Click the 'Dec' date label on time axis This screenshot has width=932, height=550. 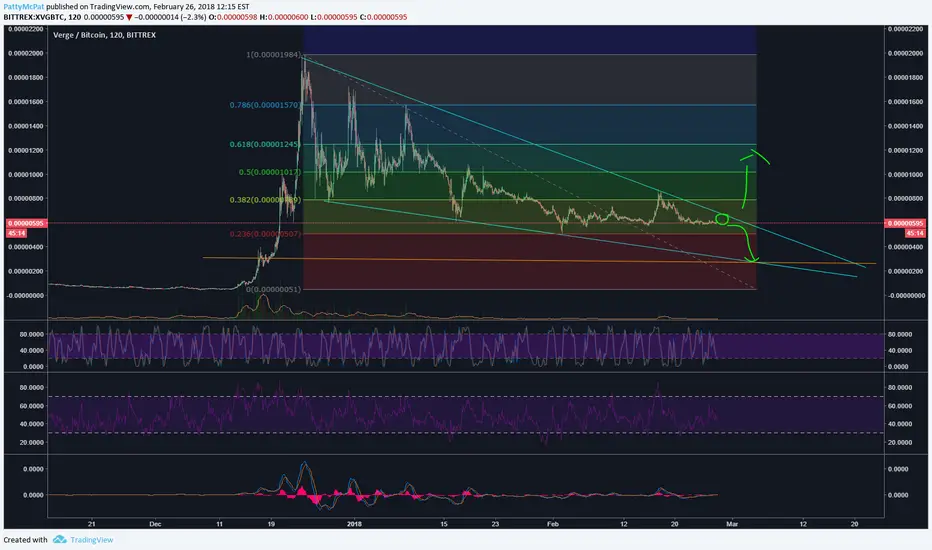coord(155,524)
